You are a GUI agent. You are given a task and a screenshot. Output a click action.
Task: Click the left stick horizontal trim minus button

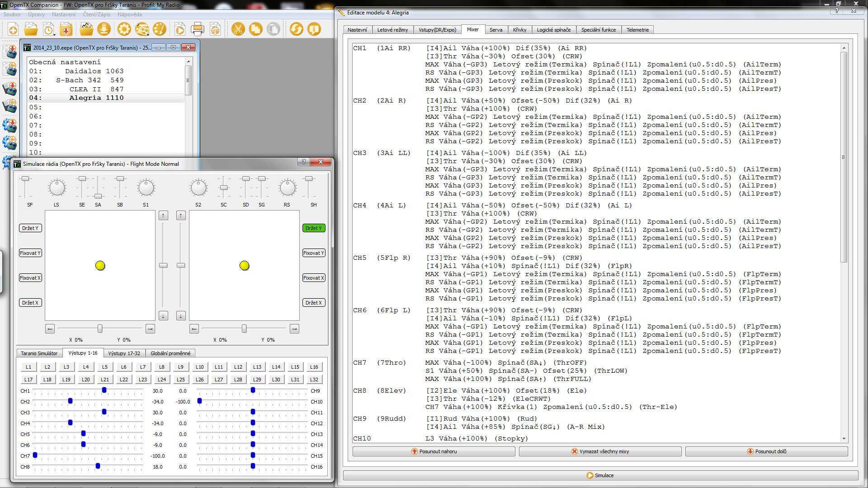coord(50,329)
